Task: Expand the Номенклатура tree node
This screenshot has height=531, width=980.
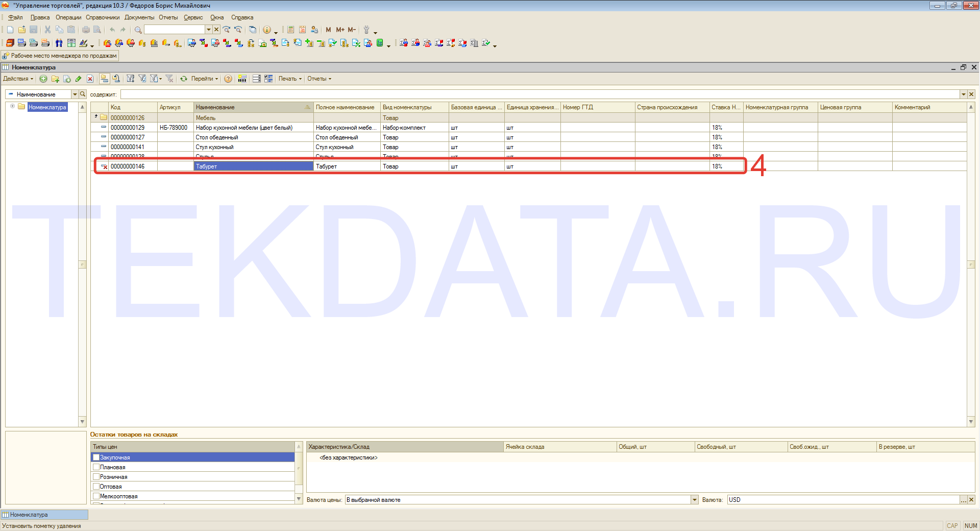Action: [x=12, y=106]
